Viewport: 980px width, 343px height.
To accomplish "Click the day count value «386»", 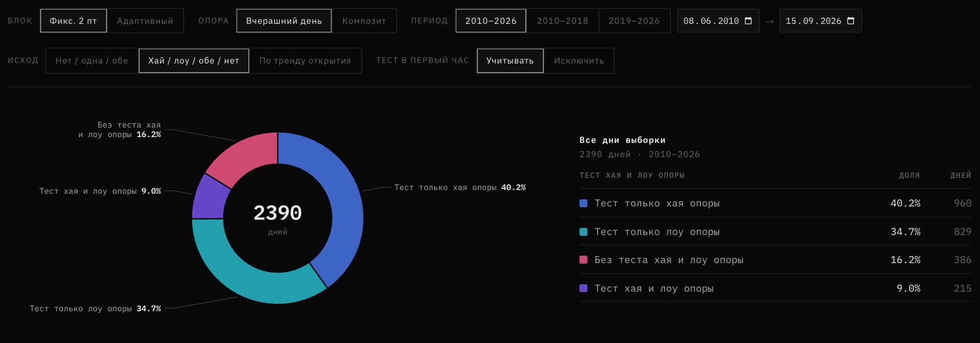I will (963, 260).
